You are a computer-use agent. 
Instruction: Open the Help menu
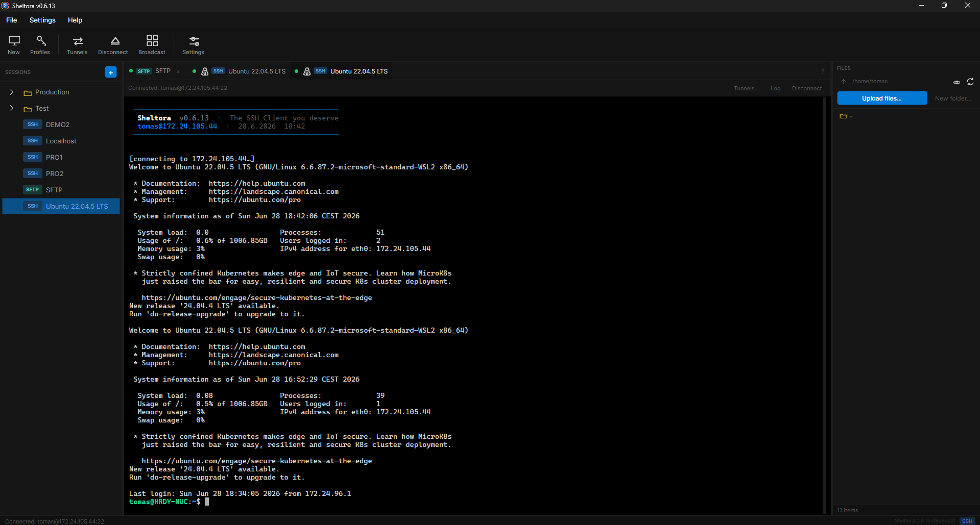click(75, 20)
